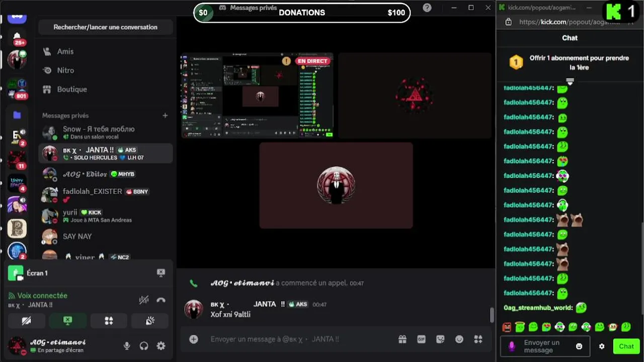The height and width of the screenshot is (362, 644).
Task: Toggle the green screen share button
Action: pyautogui.click(x=67, y=321)
